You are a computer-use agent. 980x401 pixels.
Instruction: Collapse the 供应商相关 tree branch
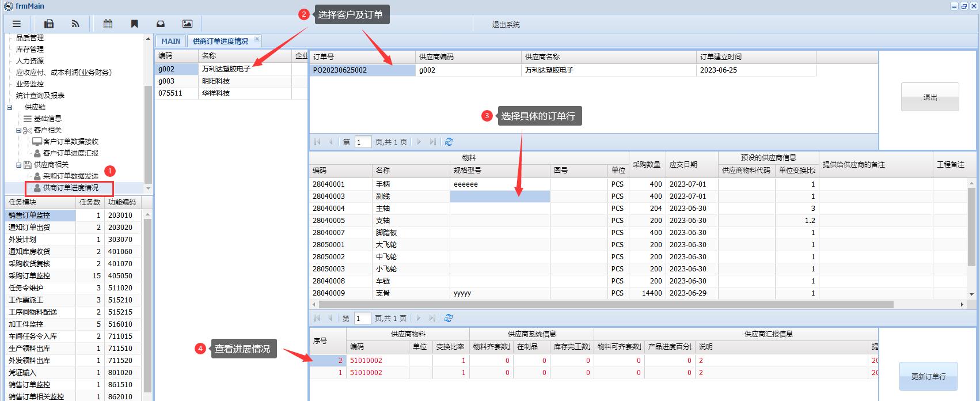19,165
